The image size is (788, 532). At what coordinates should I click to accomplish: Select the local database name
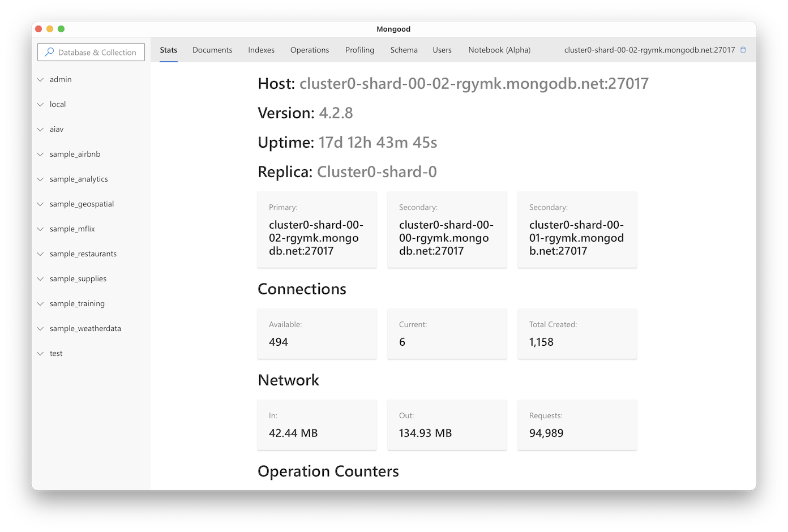point(58,104)
